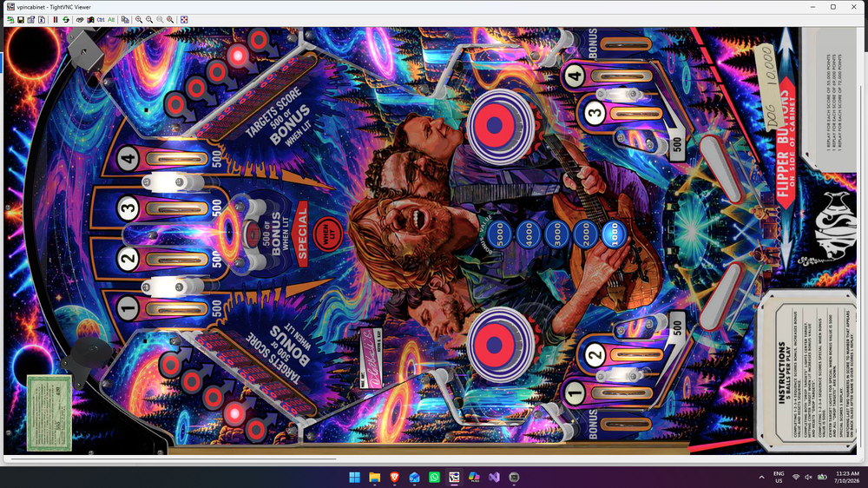This screenshot has height=488, width=868.
Task: Click the TightVNC title bar app icon
Action: pyautogui.click(x=10, y=7)
